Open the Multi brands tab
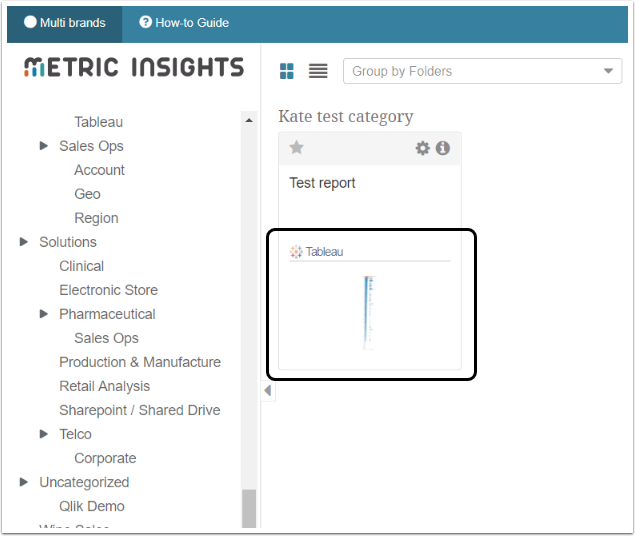635x536 pixels. pos(65,23)
